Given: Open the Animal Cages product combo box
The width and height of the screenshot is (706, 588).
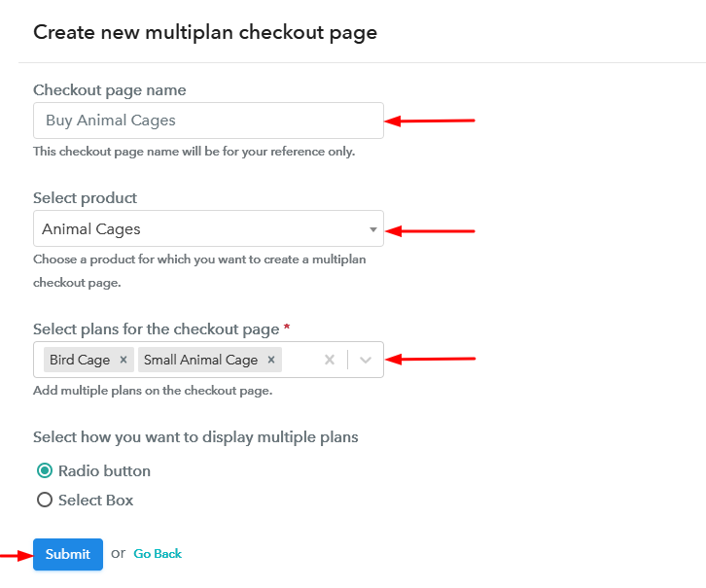Looking at the screenshot, I should pyautogui.click(x=194, y=229).
